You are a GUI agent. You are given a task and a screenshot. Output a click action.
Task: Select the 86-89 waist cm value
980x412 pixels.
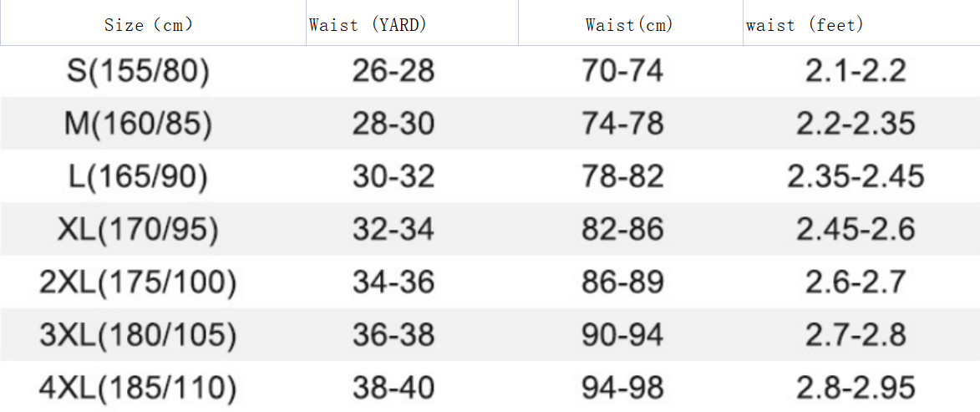click(622, 282)
